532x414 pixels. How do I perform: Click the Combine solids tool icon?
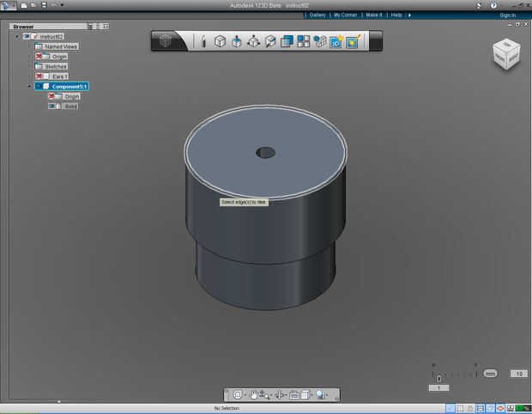point(287,41)
